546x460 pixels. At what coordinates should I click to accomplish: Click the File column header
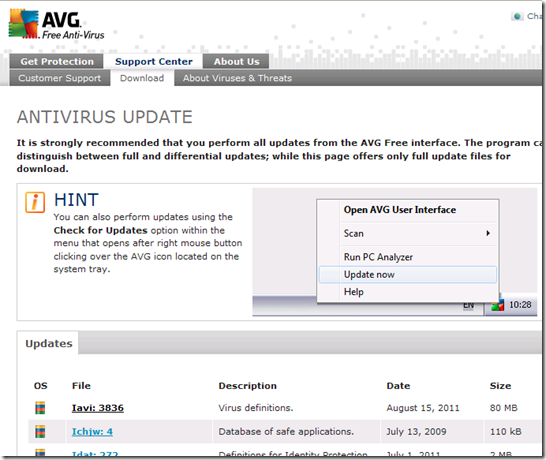click(x=81, y=385)
